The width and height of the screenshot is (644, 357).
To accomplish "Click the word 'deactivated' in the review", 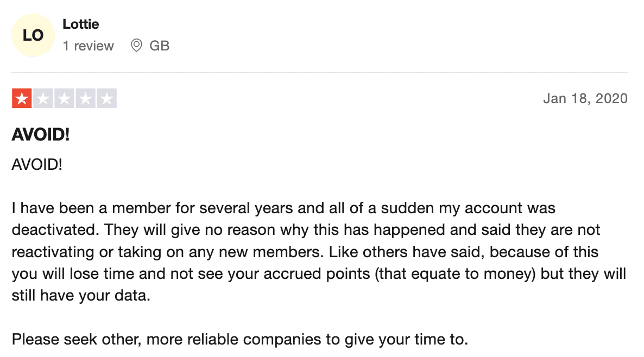I will [x=53, y=230].
